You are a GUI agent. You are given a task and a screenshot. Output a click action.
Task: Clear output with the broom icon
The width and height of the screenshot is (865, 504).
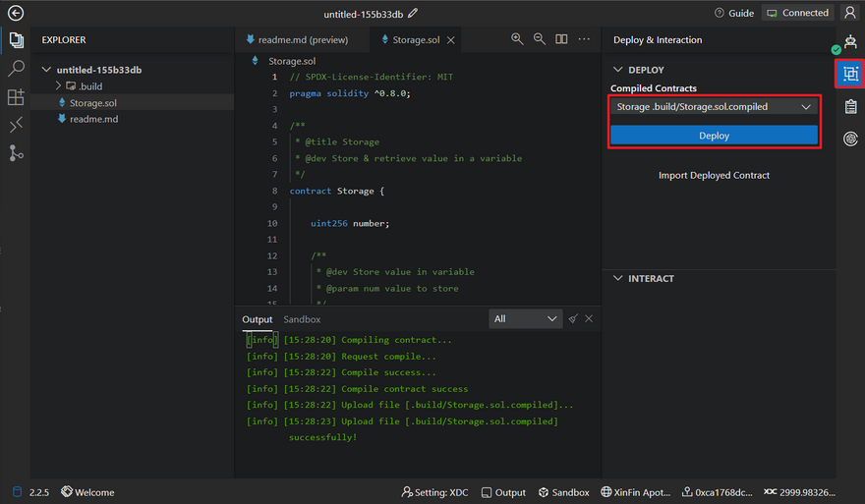(x=573, y=318)
